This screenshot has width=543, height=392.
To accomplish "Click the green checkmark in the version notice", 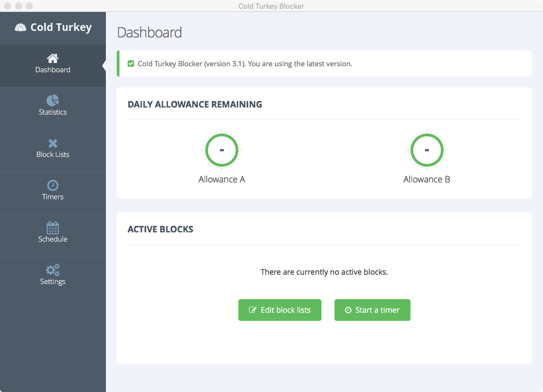I will [x=131, y=64].
